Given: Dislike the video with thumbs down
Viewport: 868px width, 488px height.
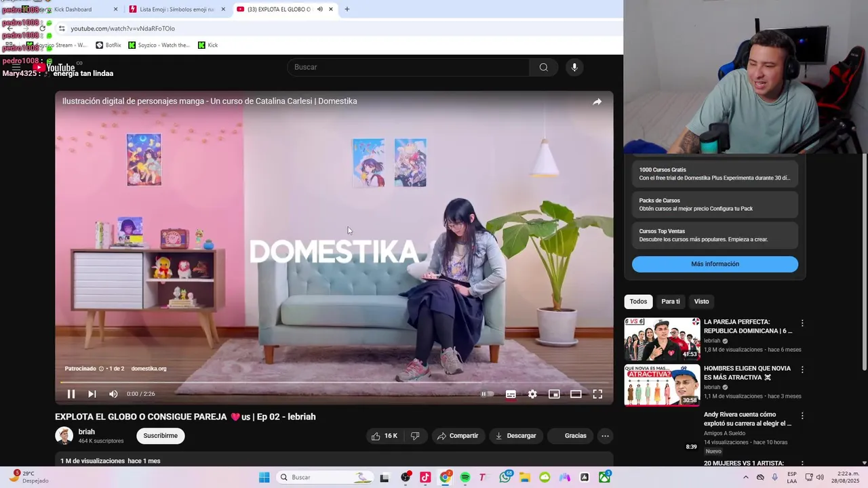Looking at the screenshot, I should click(x=415, y=436).
